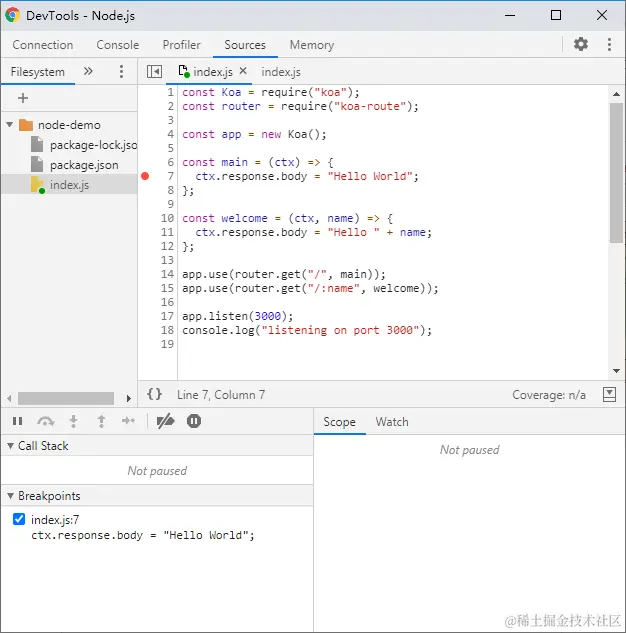This screenshot has width=626, height=633.
Task: Pause script execution
Action: 17,421
